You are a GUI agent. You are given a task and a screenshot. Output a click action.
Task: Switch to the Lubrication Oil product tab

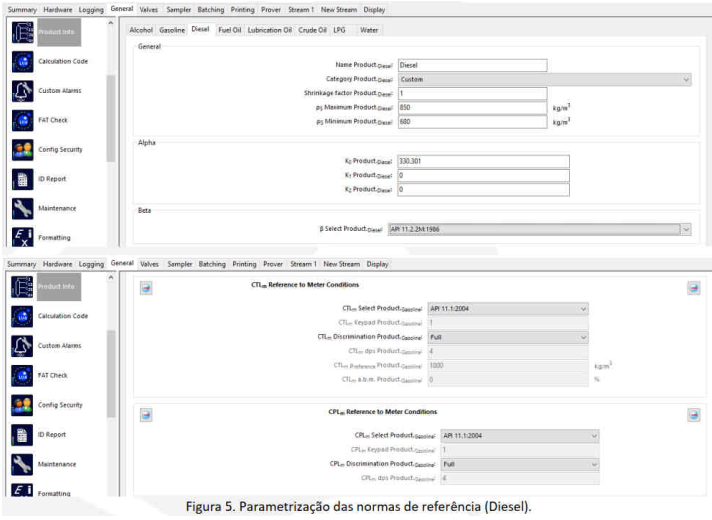tap(270, 30)
